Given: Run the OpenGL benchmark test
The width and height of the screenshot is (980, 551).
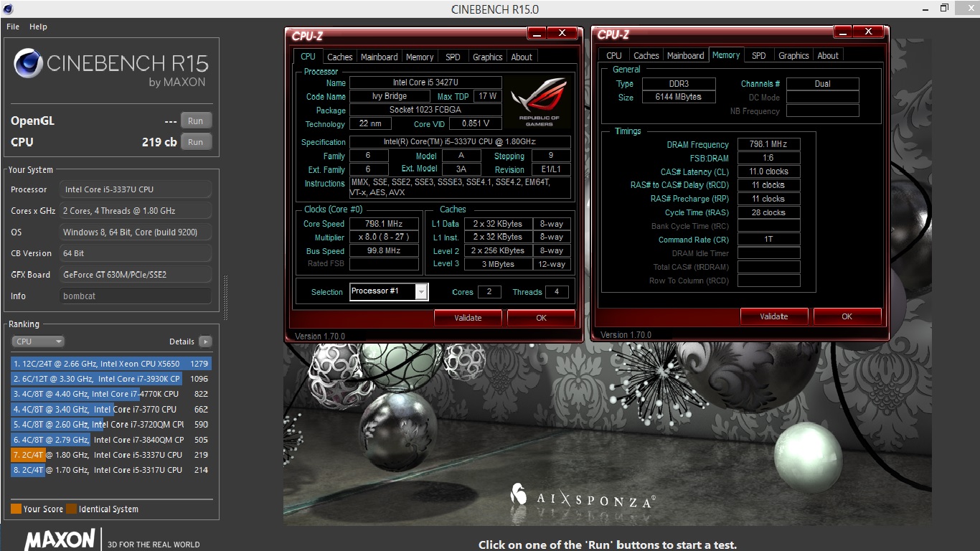Looking at the screenshot, I should pos(196,121).
